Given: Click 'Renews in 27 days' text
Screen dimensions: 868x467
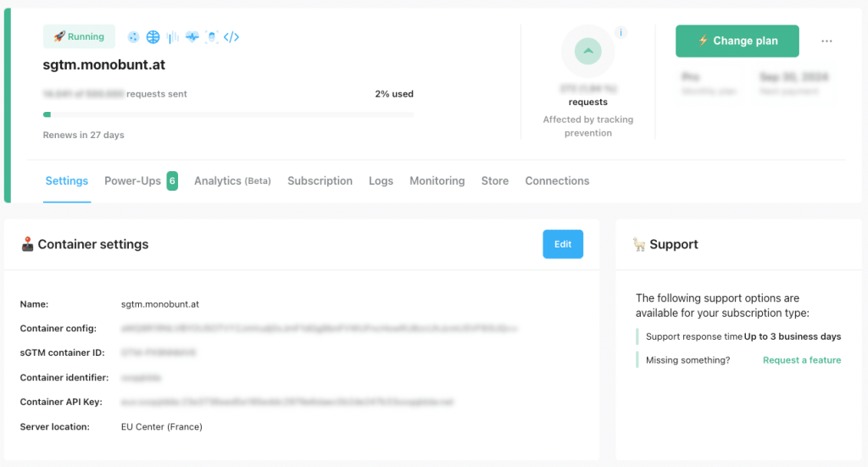Looking at the screenshot, I should pos(84,135).
